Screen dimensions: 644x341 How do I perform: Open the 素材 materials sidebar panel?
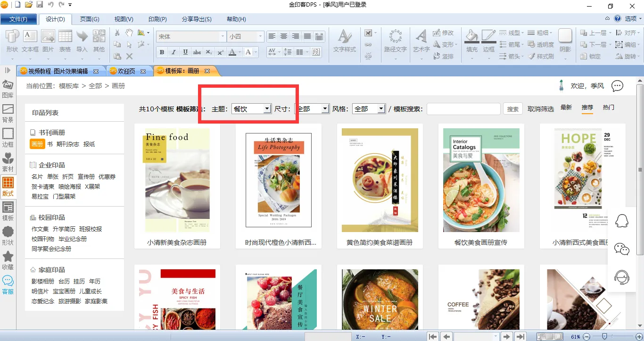click(8, 161)
